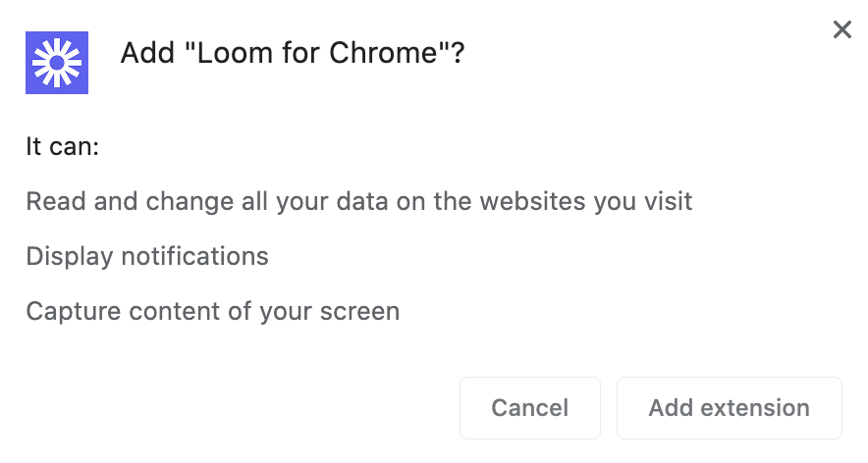Decline installing Loom by clicking Cancel

pyautogui.click(x=529, y=408)
